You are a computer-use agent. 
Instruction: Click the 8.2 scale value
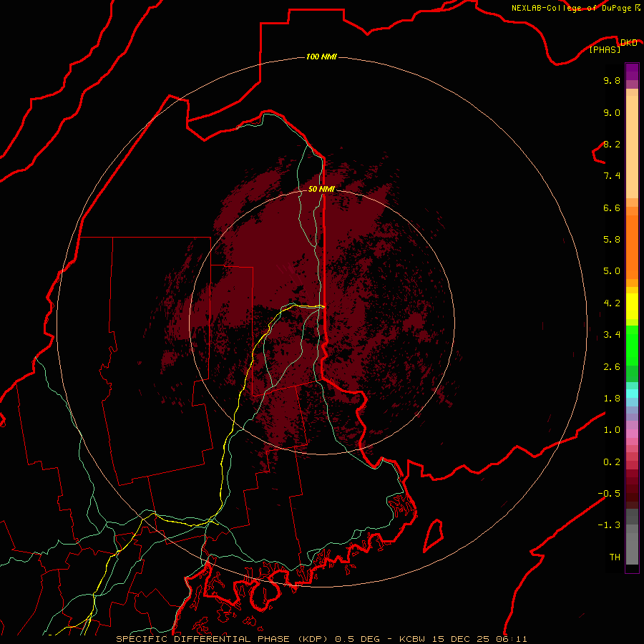(612, 144)
